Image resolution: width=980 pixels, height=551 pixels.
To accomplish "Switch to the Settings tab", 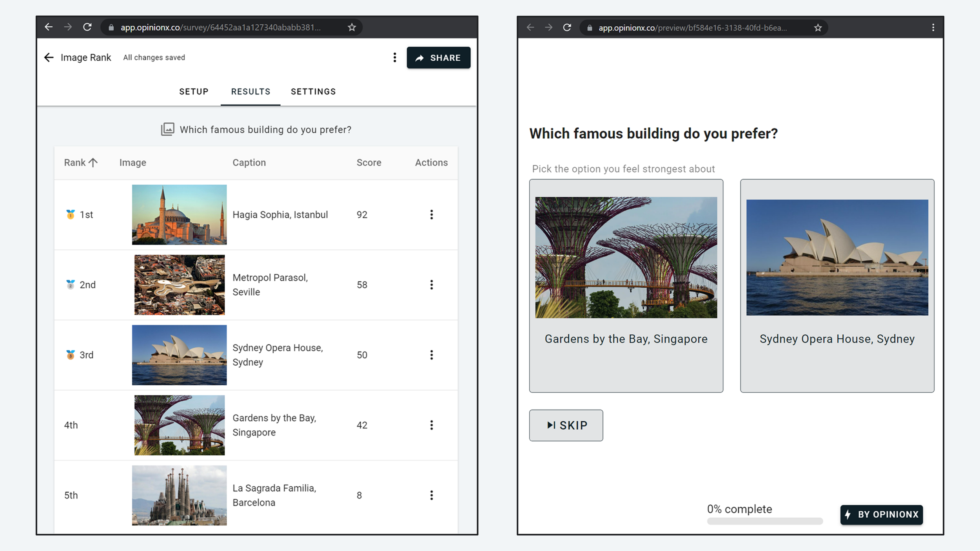I will (313, 92).
